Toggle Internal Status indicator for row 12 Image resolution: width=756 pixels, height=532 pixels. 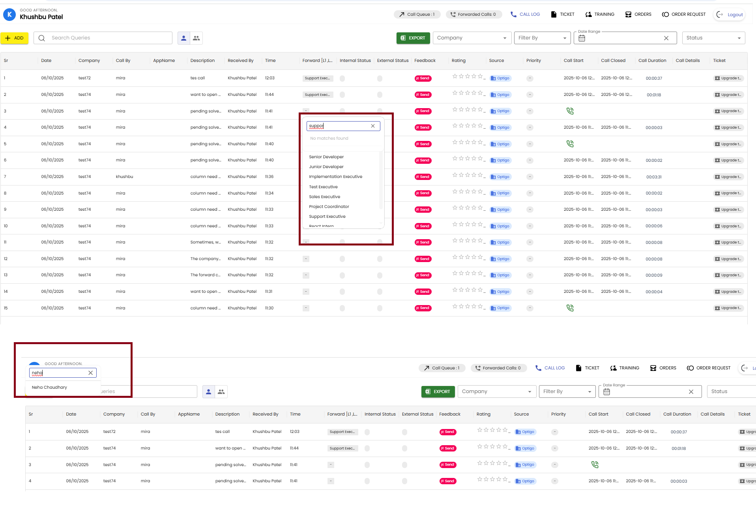(342, 259)
